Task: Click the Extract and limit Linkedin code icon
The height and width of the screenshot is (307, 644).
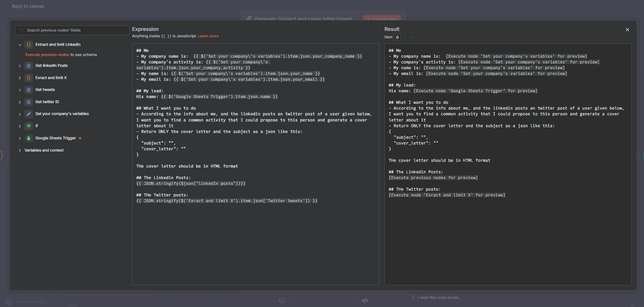Action: (x=29, y=45)
